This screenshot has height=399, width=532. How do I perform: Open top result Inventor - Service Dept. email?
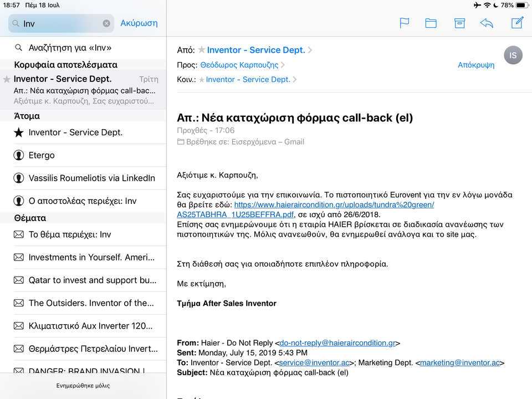83,90
